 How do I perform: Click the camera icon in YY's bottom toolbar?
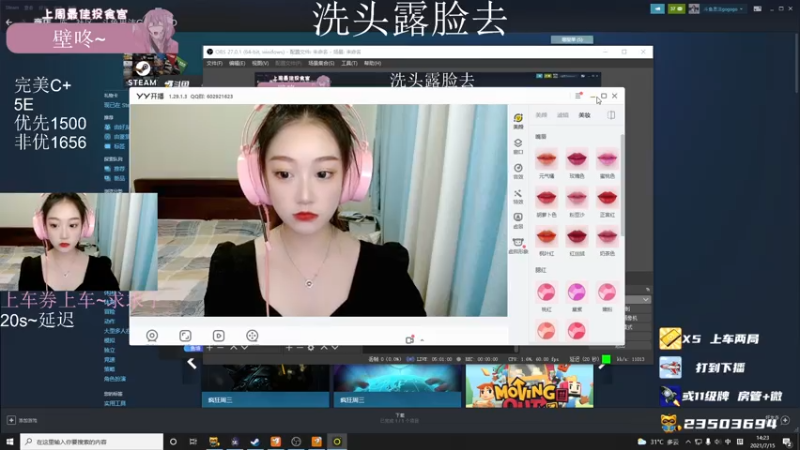pyautogui.click(x=152, y=335)
